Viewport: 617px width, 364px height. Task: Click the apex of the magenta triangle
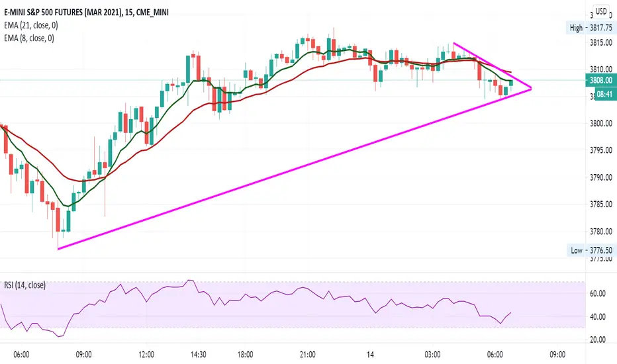point(531,89)
